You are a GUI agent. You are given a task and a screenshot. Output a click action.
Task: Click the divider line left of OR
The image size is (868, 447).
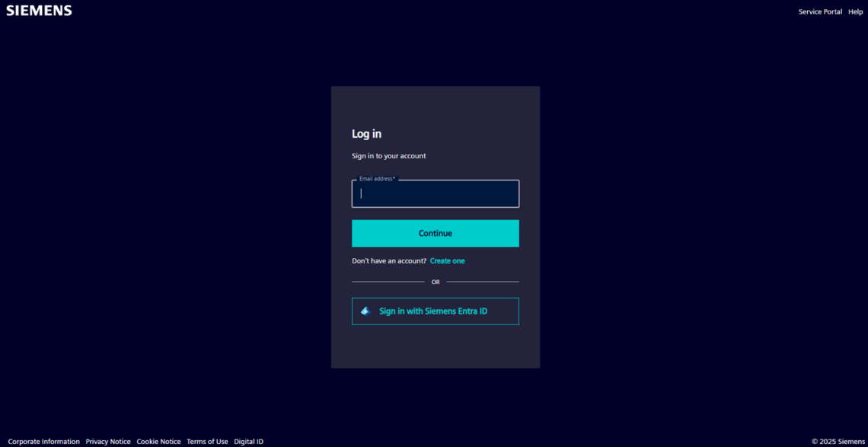coord(388,282)
